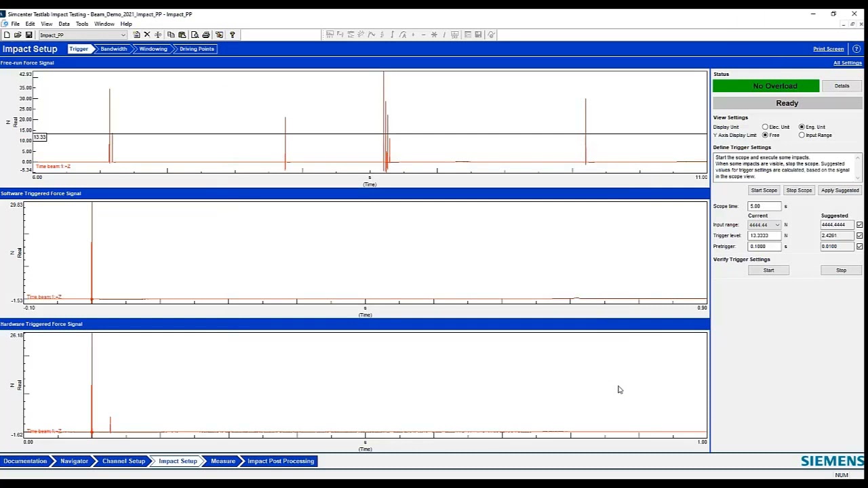Switch to the Trigger step tab
Screen dimensions: 868x488
(79, 49)
